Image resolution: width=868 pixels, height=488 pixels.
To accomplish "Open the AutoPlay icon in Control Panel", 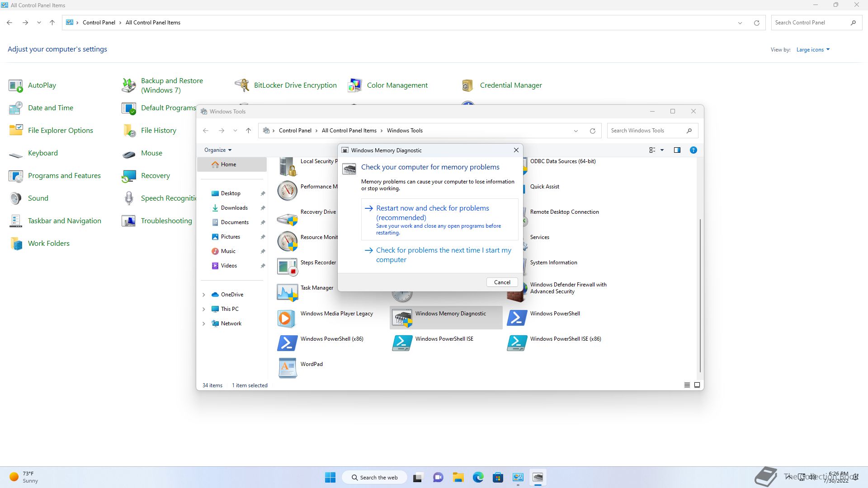I will tap(16, 85).
